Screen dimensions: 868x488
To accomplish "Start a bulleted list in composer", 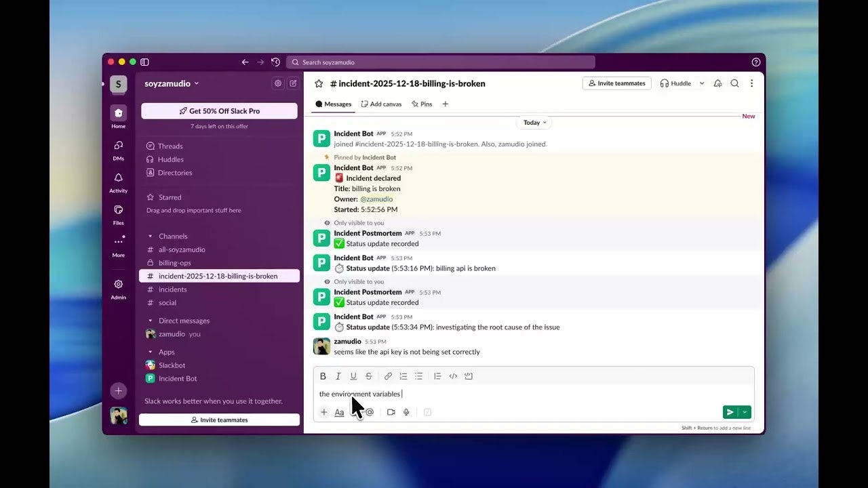I will tap(418, 376).
